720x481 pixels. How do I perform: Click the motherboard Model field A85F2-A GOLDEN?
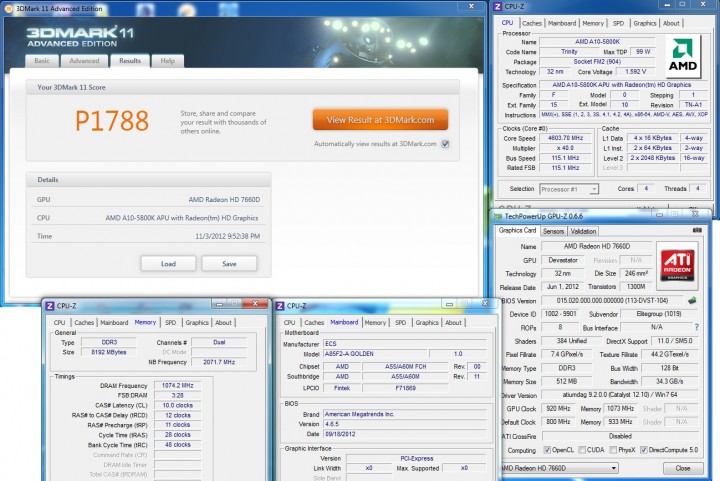point(375,354)
